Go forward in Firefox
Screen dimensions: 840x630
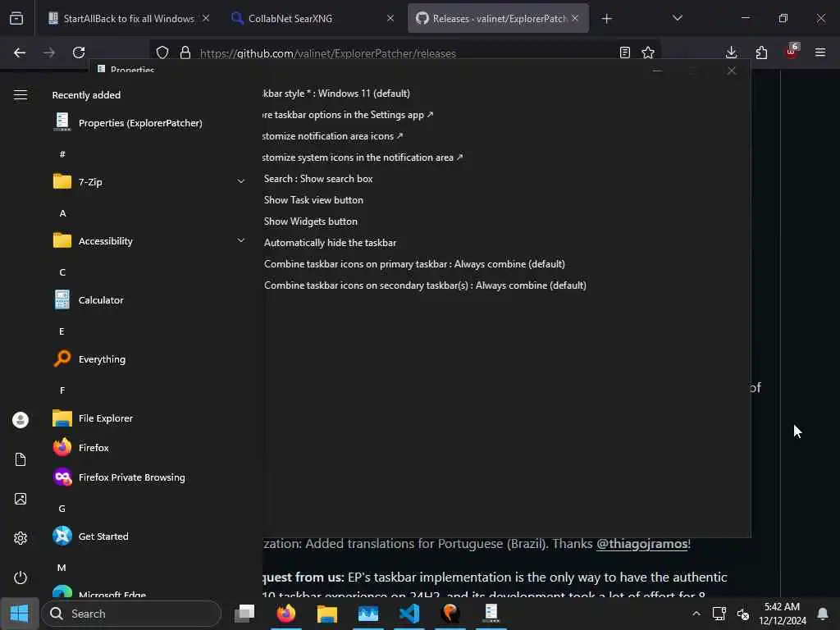[49, 52]
